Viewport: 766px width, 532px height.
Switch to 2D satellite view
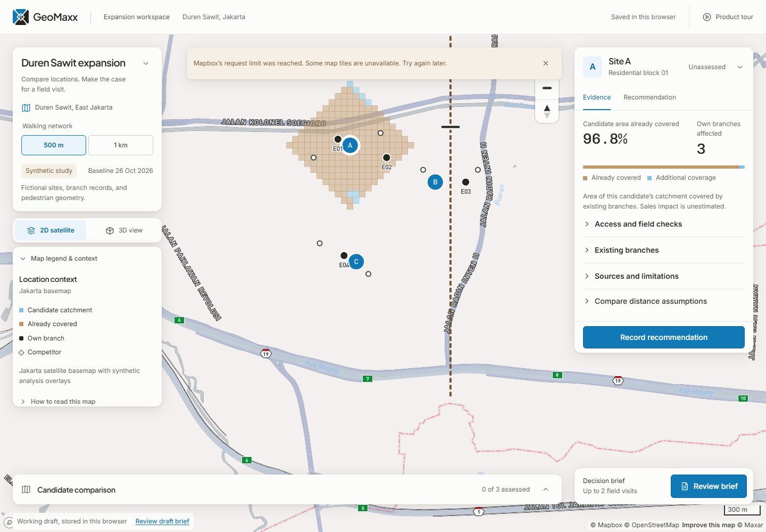click(51, 230)
